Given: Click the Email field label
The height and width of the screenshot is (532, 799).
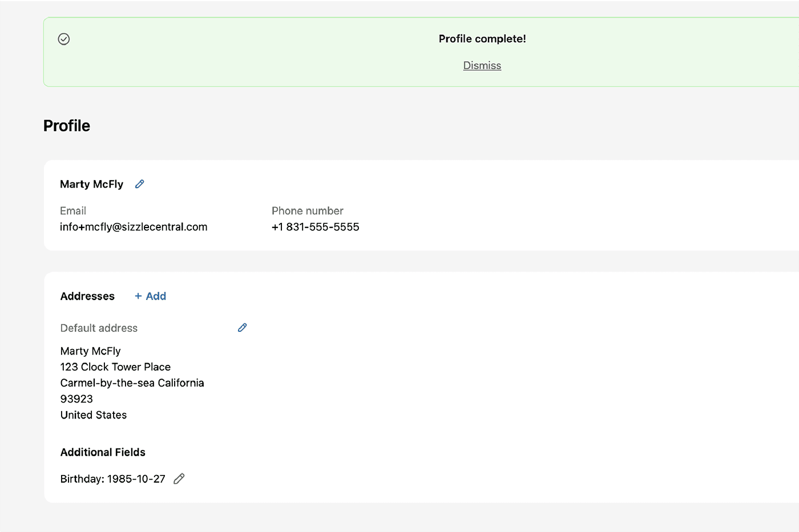Looking at the screenshot, I should [73, 211].
